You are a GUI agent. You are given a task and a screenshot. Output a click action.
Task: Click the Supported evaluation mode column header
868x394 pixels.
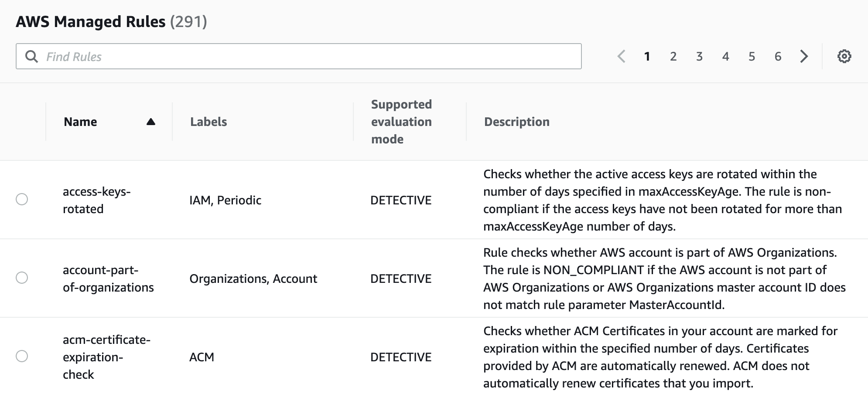tap(401, 122)
